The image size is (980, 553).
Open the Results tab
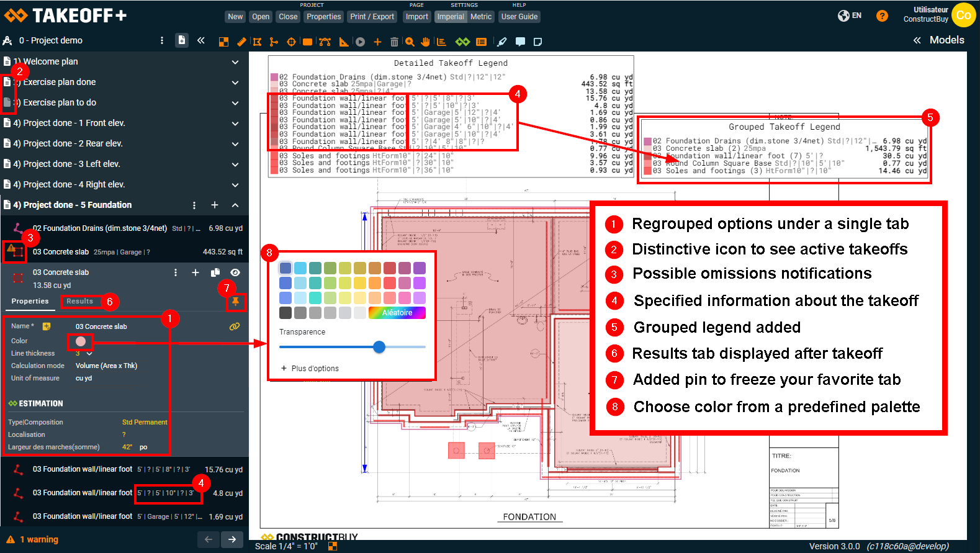pyautogui.click(x=80, y=301)
